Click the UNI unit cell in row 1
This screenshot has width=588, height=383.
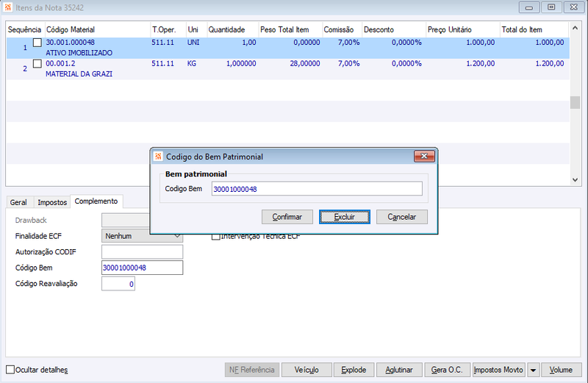click(193, 43)
